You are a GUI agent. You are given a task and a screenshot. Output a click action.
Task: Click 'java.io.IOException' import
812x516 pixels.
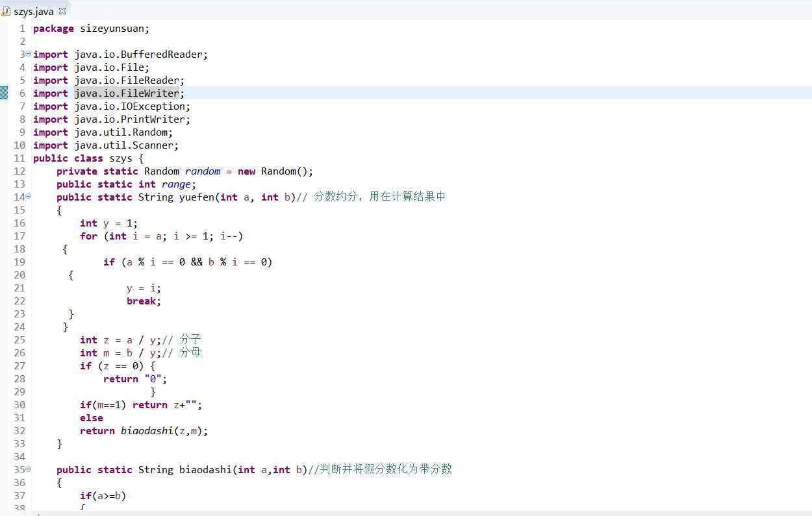(130, 106)
